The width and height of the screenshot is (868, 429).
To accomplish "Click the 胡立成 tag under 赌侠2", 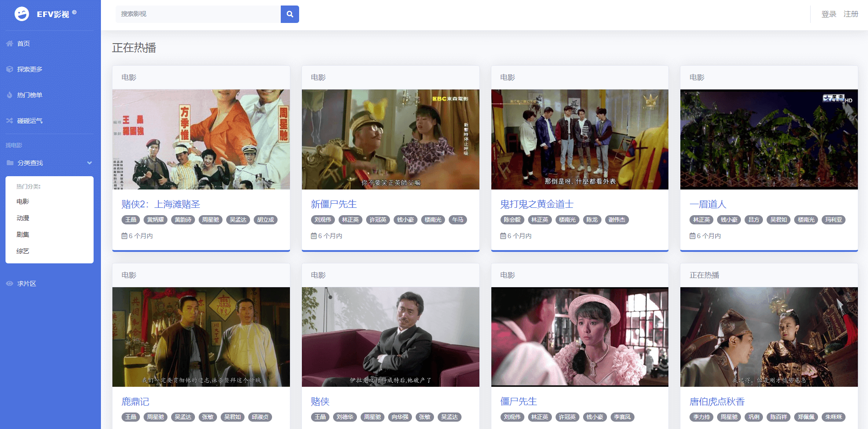I will click(266, 220).
